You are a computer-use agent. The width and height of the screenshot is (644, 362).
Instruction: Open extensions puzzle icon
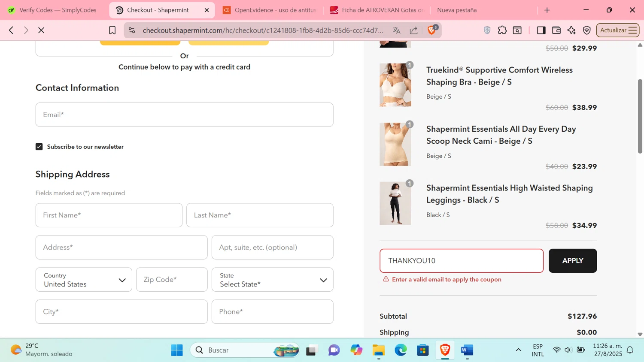coord(502,30)
